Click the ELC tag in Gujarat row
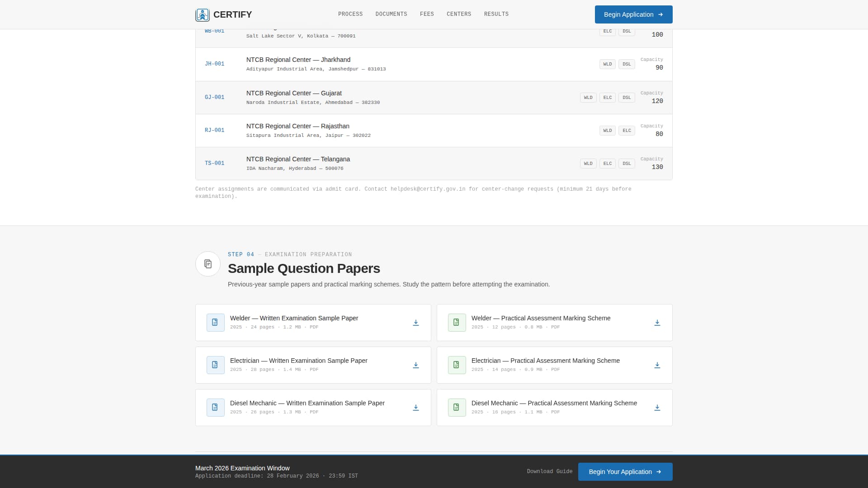Screen dimensions: 868x488 coord(607,98)
